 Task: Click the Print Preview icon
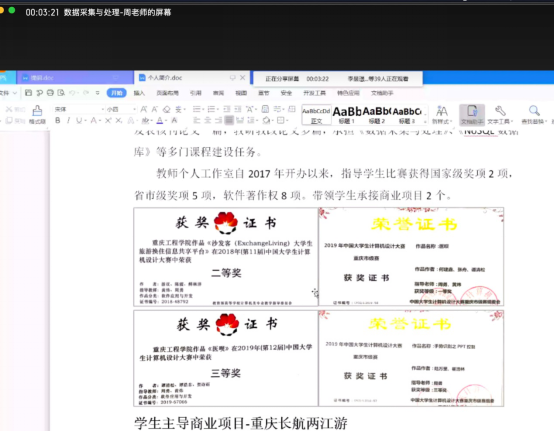point(61,93)
